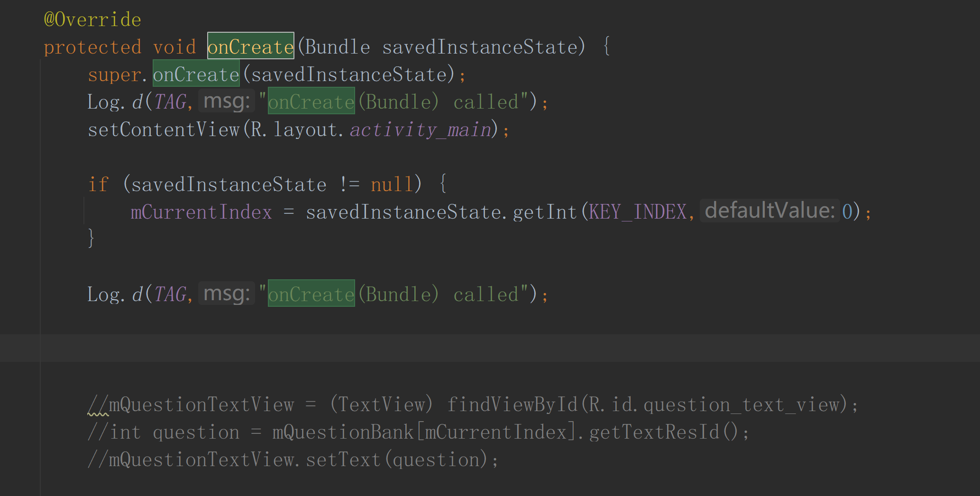
Task: Click the 'void' return type keyword
Action: (174, 47)
